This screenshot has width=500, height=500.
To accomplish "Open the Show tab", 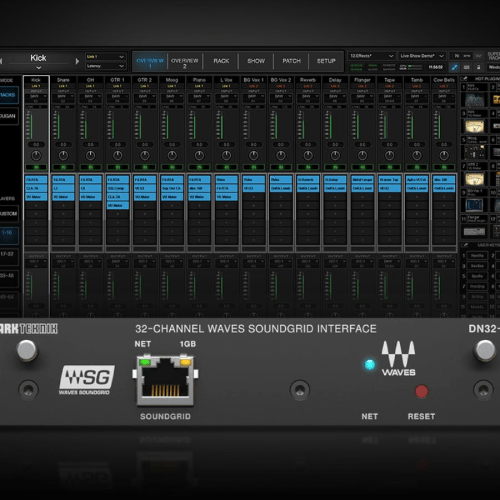I will coord(256,61).
